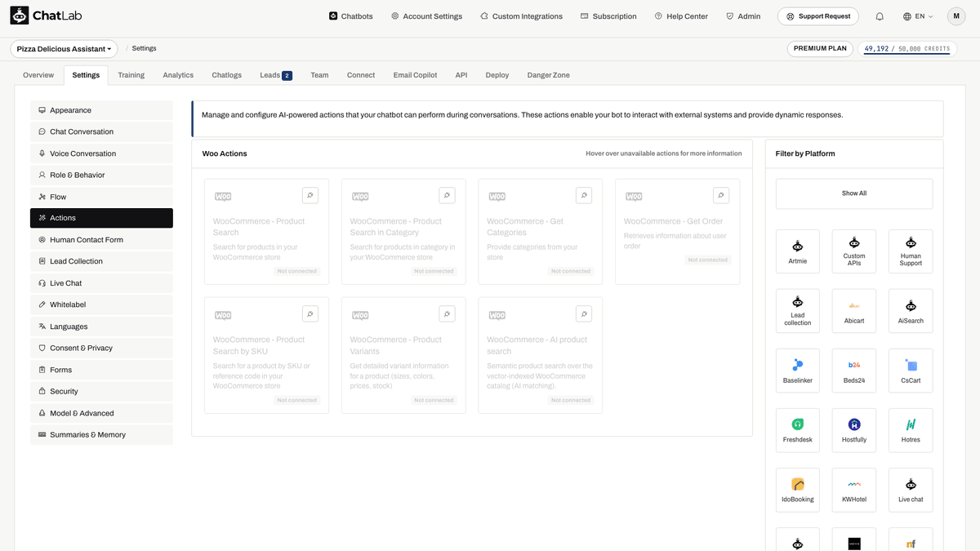This screenshot has width=980, height=551.
Task: Click Settings breadcrumb link
Action: pos(144,49)
